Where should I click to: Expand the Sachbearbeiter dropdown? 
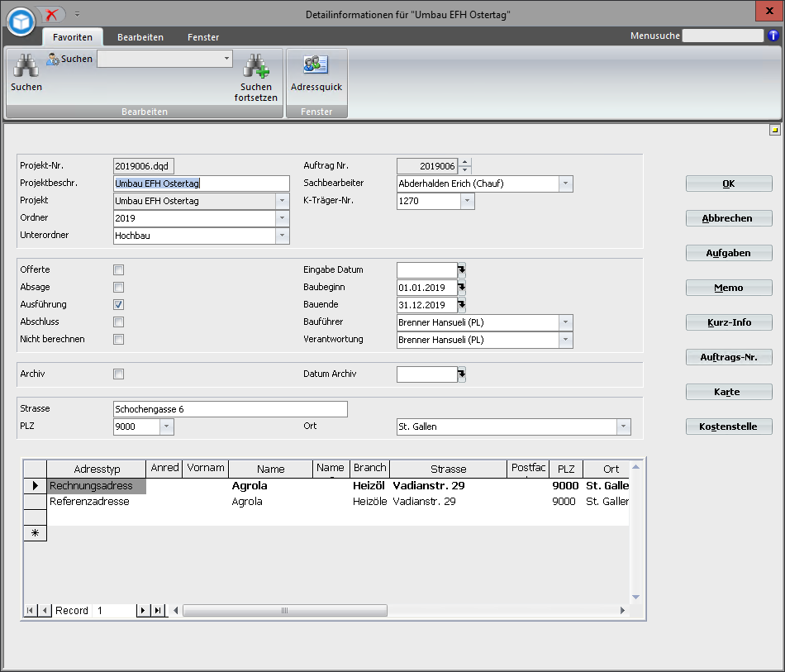565,183
